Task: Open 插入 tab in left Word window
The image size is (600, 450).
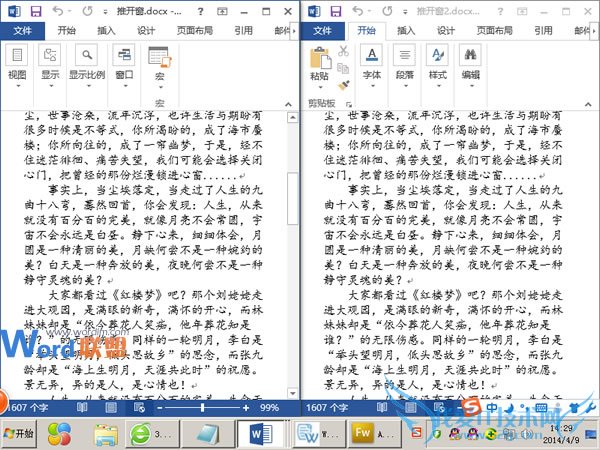Action: point(106,31)
